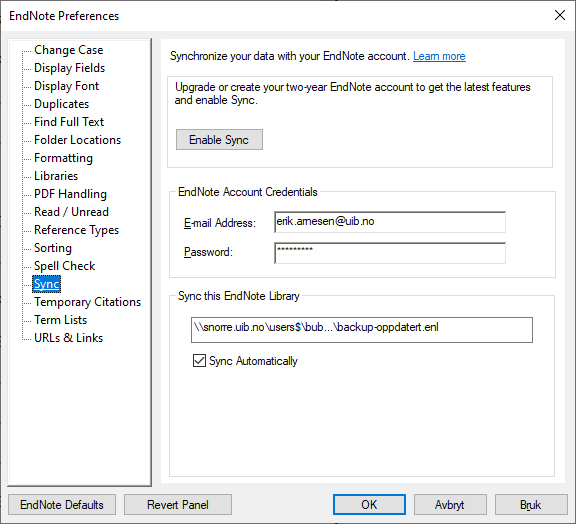Confirm preferences with OK
This screenshot has height=524, width=576.
pos(369,505)
